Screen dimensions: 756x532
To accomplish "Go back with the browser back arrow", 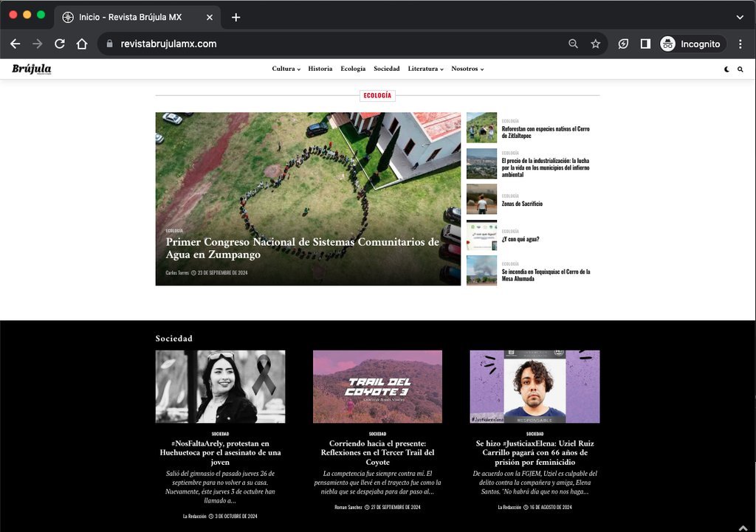I will [16, 44].
